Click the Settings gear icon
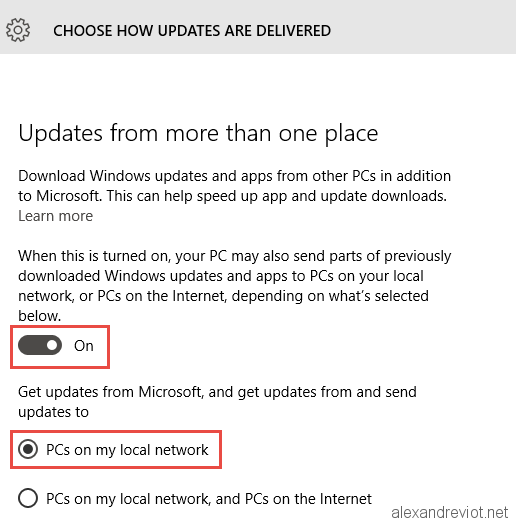The height and width of the screenshot is (527, 516). (18, 30)
